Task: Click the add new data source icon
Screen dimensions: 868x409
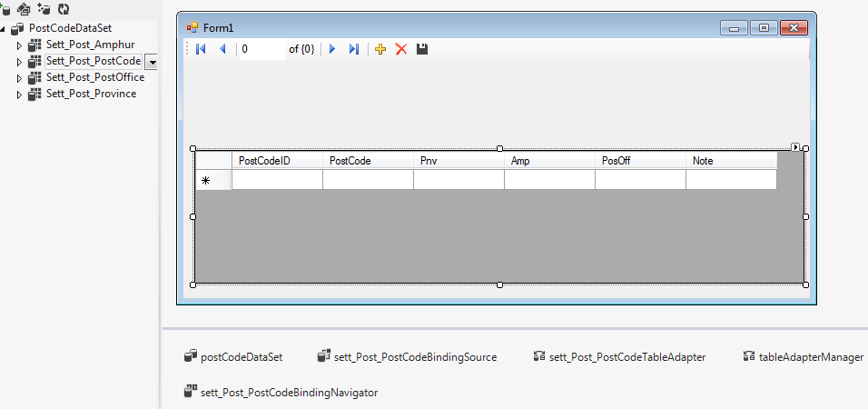Action: click(x=5, y=8)
